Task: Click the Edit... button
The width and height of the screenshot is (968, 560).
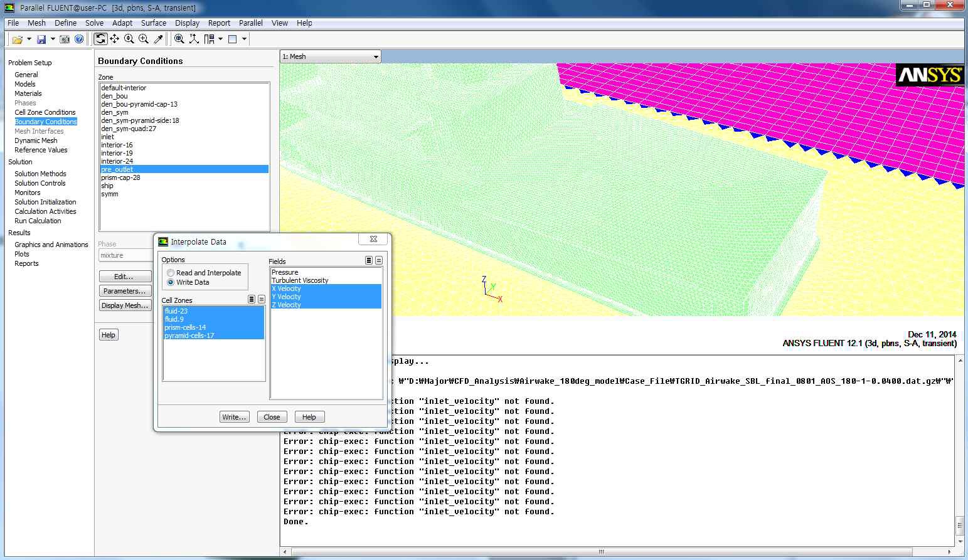Action: tap(125, 277)
